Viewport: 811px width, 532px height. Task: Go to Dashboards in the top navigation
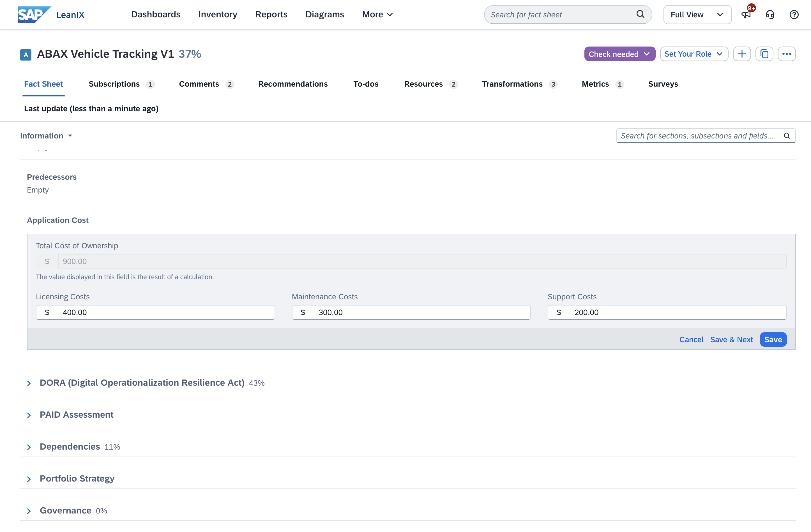156,14
